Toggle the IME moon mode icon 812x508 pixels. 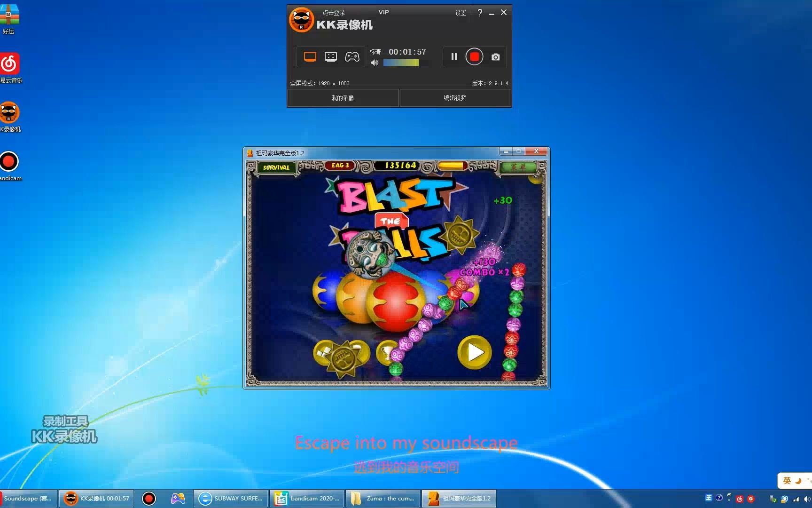tap(798, 481)
